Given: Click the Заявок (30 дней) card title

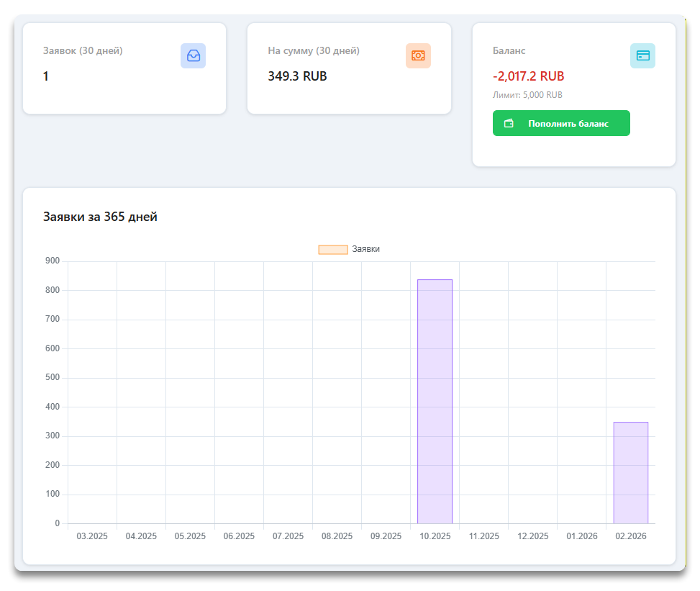Looking at the screenshot, I should tap(83, 51).
